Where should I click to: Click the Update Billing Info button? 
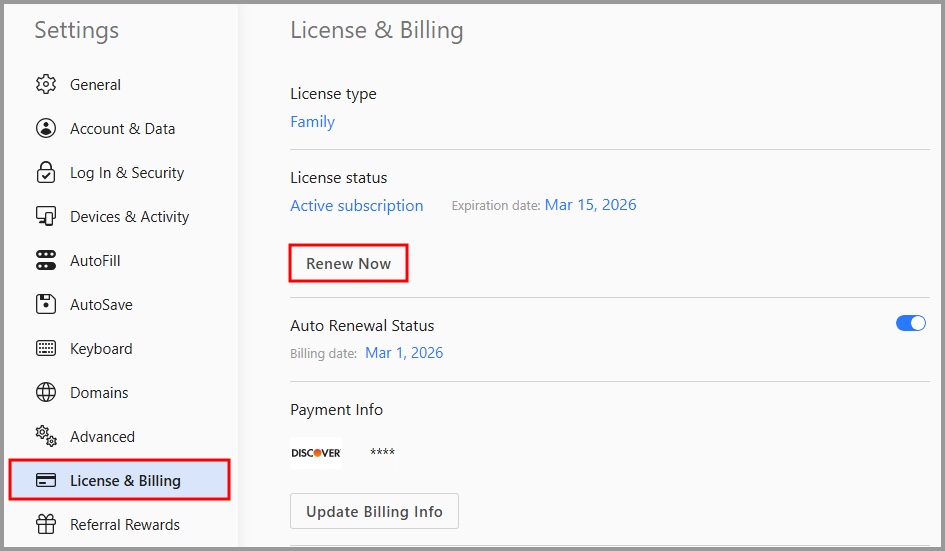[374, 511]
